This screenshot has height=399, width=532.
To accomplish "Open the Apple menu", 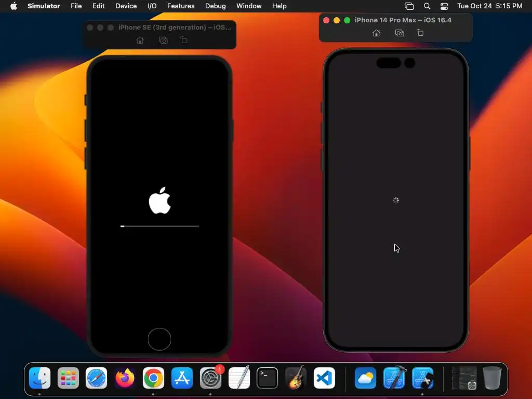I will coord(14,6).
